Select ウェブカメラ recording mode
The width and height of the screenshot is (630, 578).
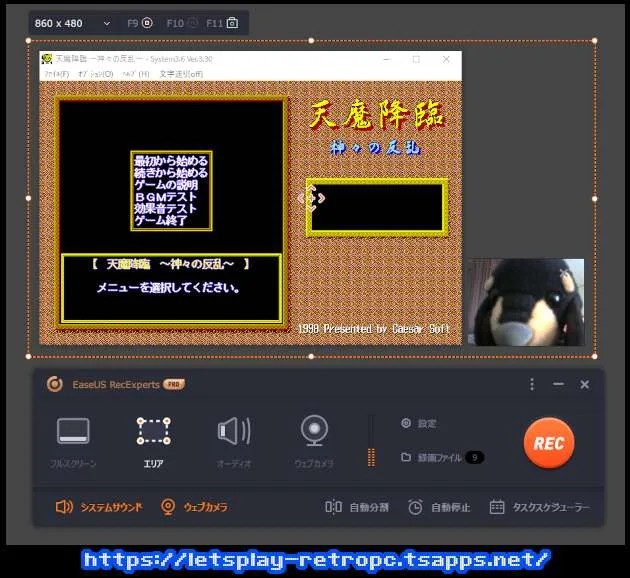[x=314, y=443]
